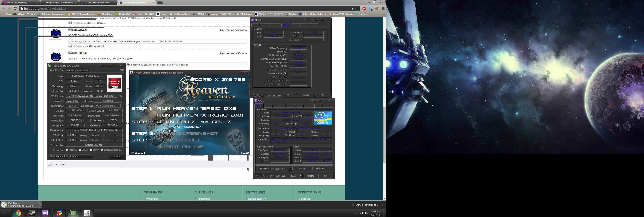
Task: Open the Cloudflare bookmark
Action: coord(105,14)
